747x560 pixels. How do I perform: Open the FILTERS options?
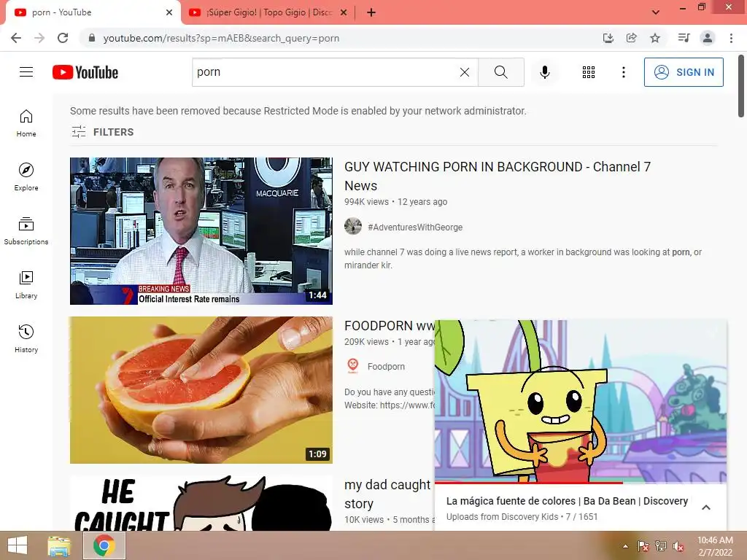click(x=102, y=132)
